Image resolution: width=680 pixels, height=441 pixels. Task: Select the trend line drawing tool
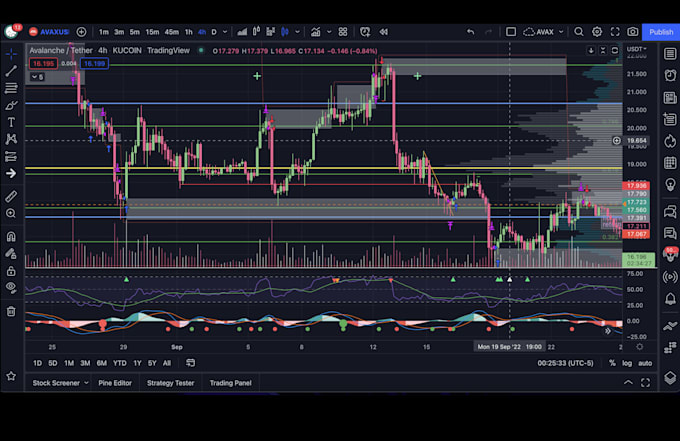pos(11,71)
